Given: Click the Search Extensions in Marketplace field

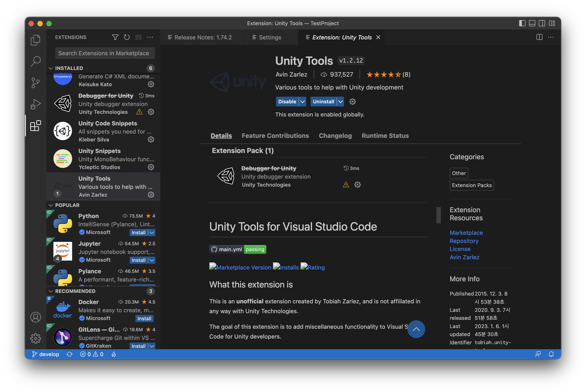Looking at the screenshot, I should (105, 53).
